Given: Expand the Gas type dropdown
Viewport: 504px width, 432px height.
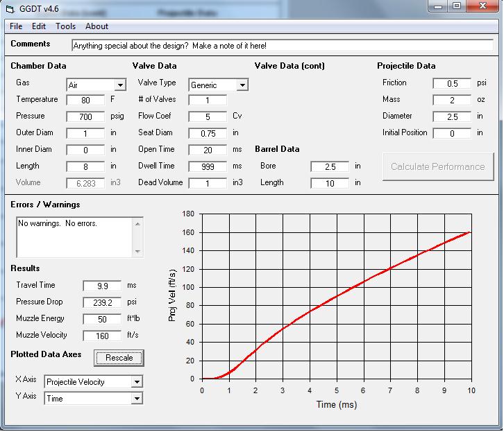Looking at the screenshot, I should coord(120,85).
